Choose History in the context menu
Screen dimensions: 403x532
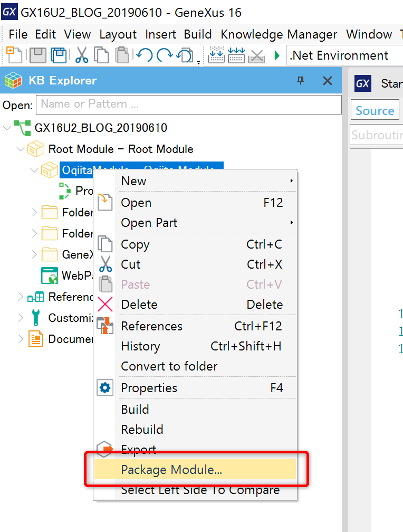pyautogui.click(x=195, y=346)
